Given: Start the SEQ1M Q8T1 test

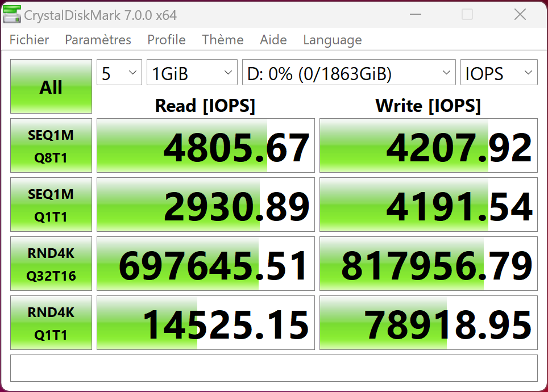Looking at the screenshot, I should coord(51,145).
